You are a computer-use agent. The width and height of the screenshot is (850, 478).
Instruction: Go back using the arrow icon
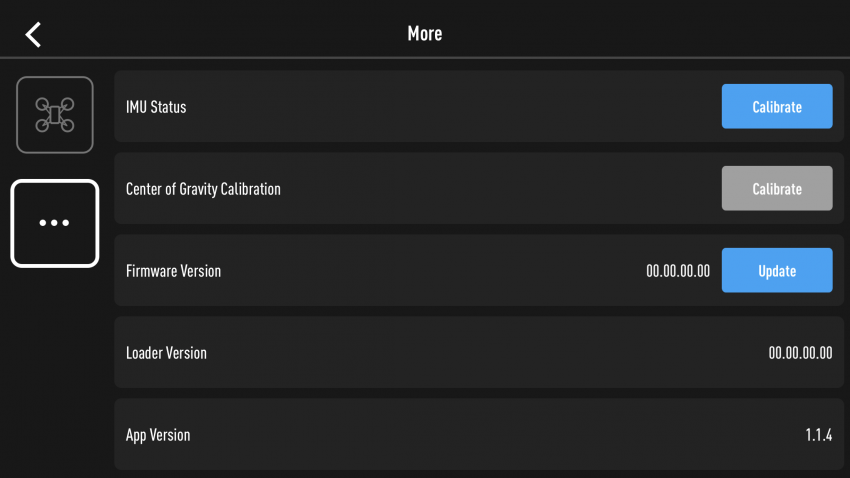(x=33, y=35)
